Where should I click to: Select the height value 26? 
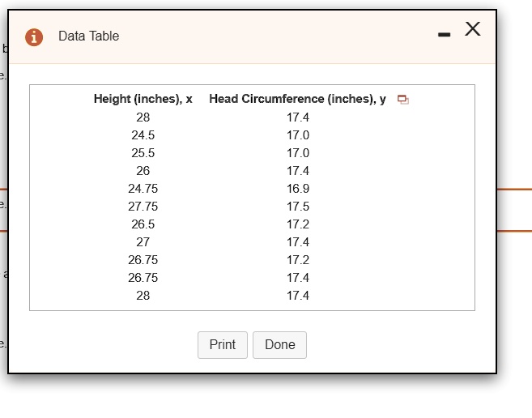[143, 171]
